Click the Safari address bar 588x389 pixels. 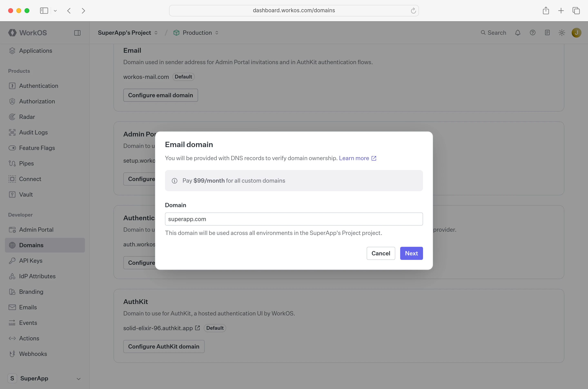[x=294, y=10]
